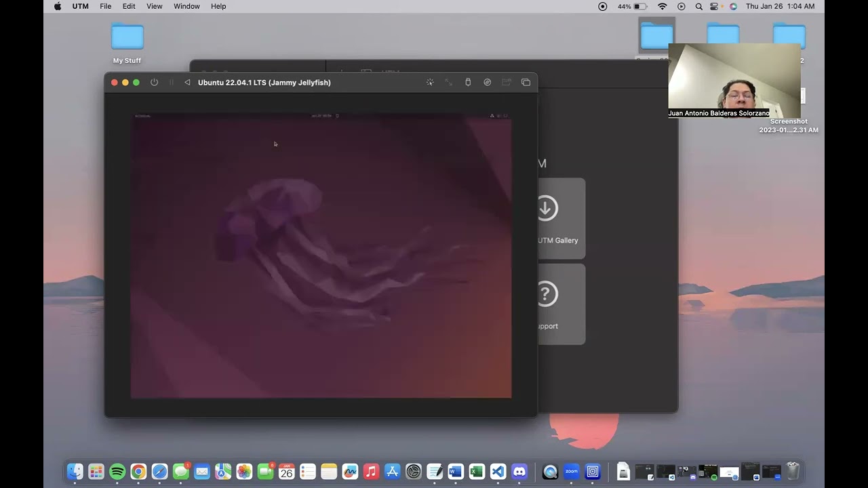868x488 pixels.
Task: Click the Support button in UTM window
Action: [x=561, y=304]
